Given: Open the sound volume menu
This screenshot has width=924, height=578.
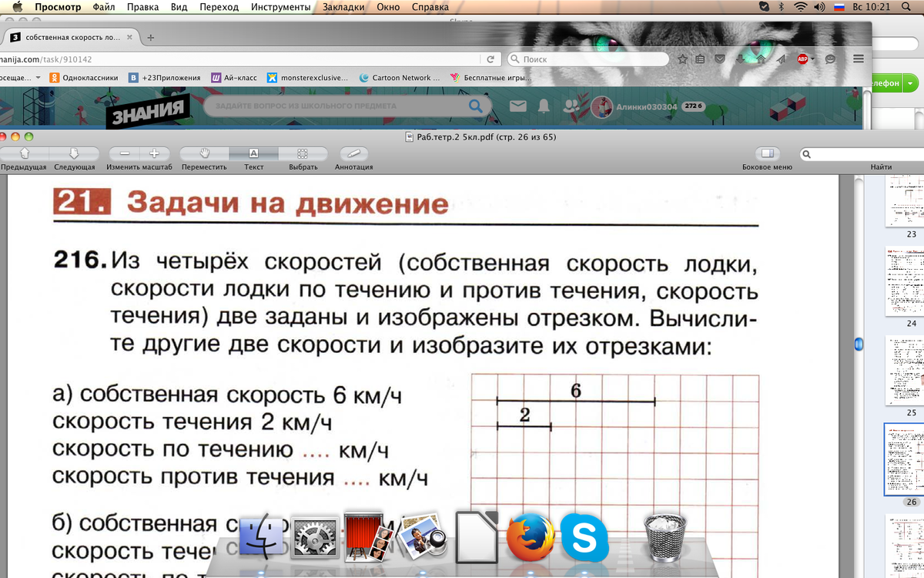Looking at the screenshot, I should (x=819, y=7).
